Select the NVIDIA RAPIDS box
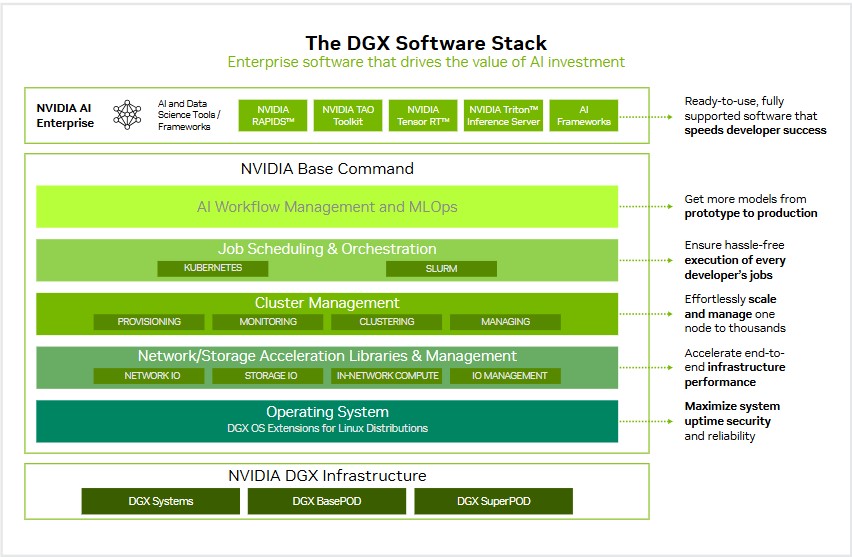This screenshot has width=852, height=557. pos(273,115)
